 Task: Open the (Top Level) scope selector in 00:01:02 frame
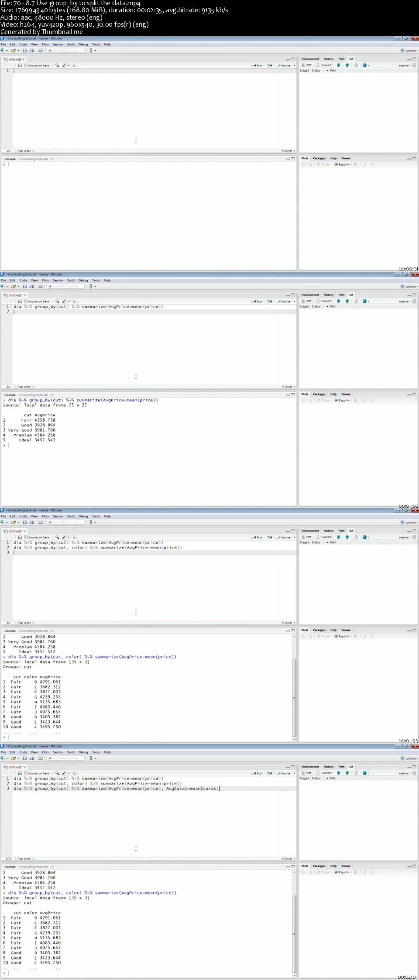(25, 387)
